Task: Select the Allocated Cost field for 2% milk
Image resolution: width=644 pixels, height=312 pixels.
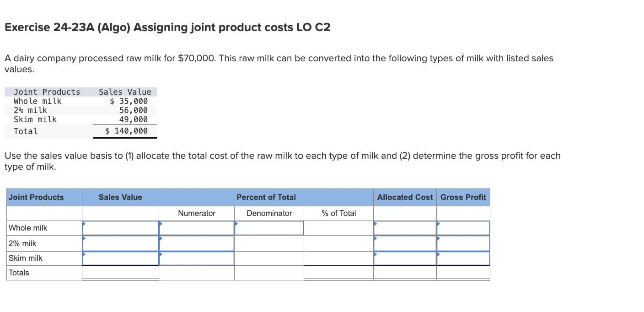Action: point(404,243)
